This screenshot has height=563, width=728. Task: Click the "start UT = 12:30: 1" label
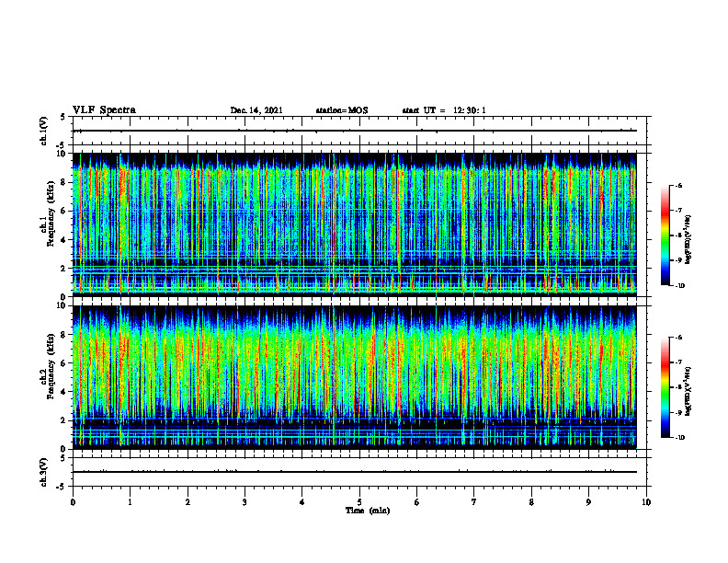[444, 110]
